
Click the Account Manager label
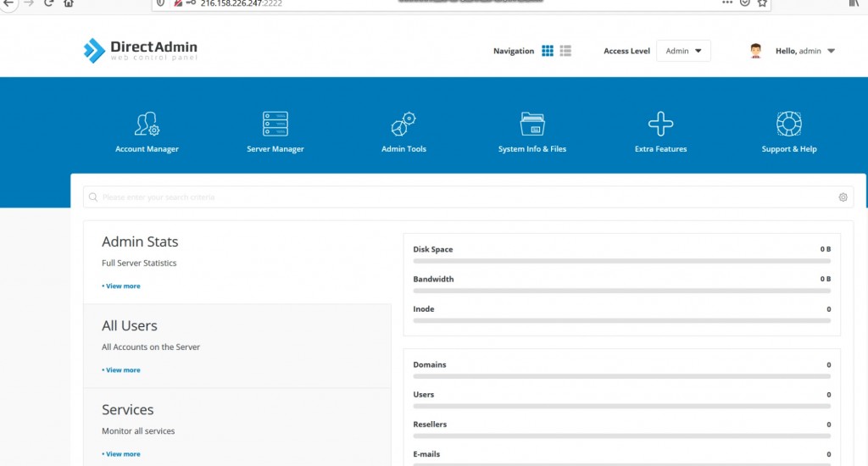147,149
